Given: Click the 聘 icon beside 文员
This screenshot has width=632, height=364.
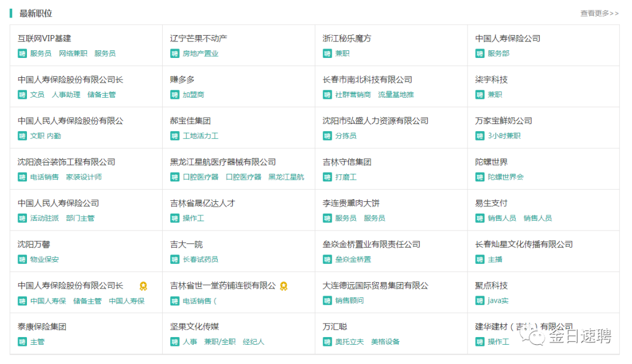Looking at the screenshot, I should (22, 95).
